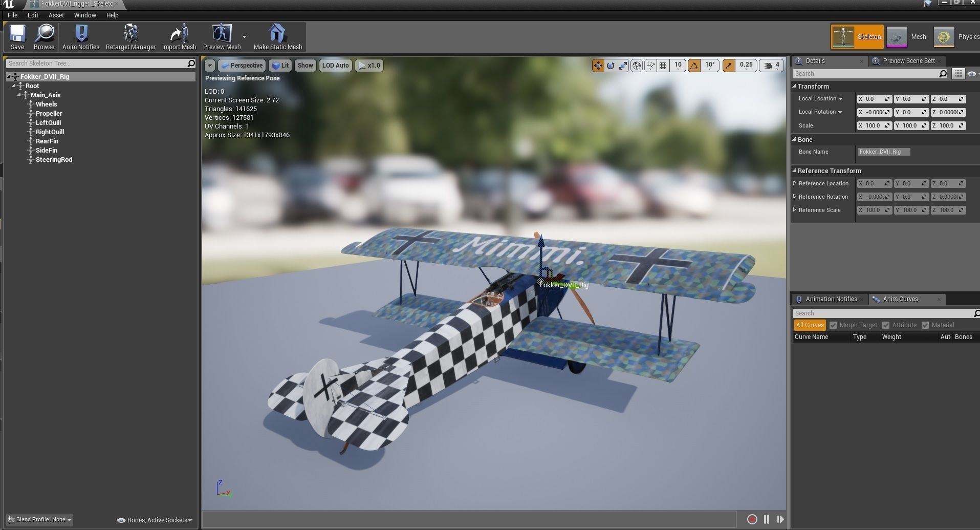Viewport: 980px width, 530px height.
Task: Select the scale gizmo tool
Action: [623, 66]
